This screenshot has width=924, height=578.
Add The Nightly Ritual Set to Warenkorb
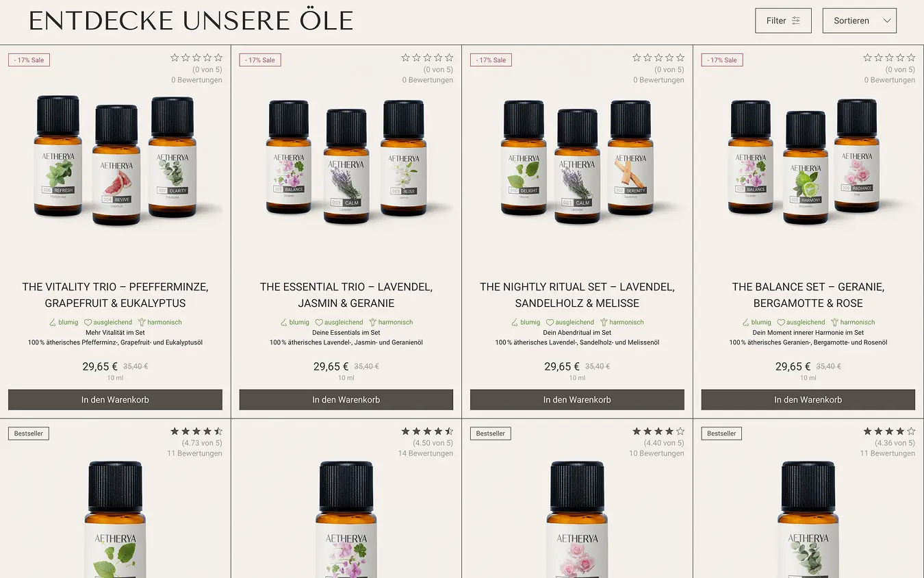tap(577, 400)
